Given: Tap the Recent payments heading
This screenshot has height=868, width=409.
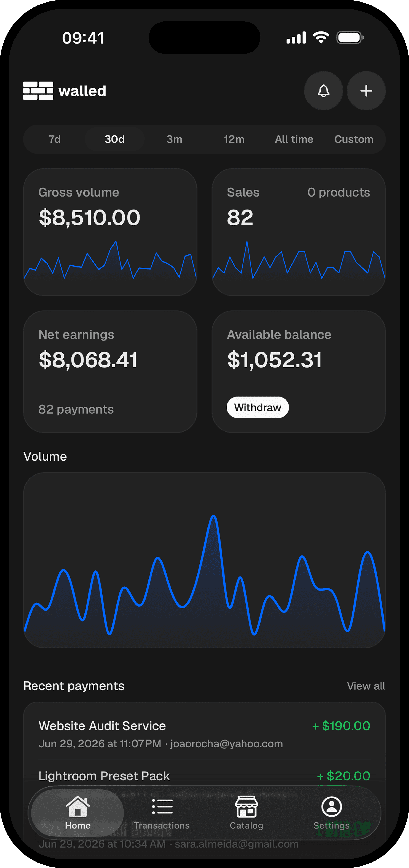Looking at the screenshot, I should pos(74,686).
